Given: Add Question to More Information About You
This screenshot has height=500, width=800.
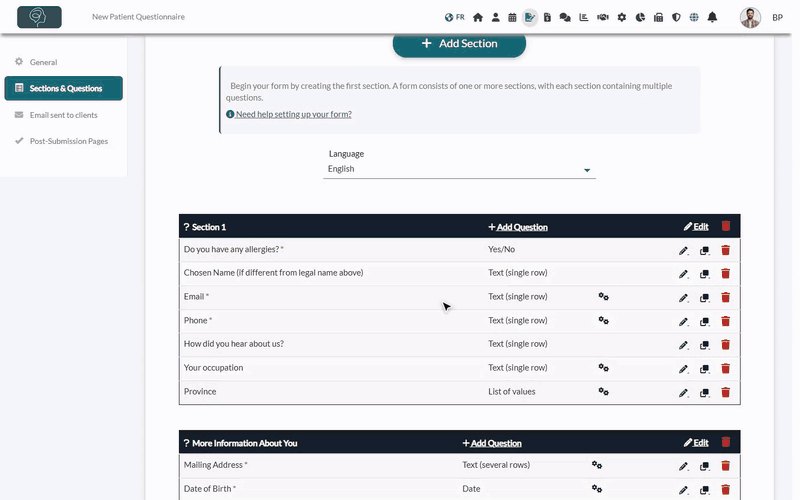Looking at the screenshot, I should pos(492,443).
